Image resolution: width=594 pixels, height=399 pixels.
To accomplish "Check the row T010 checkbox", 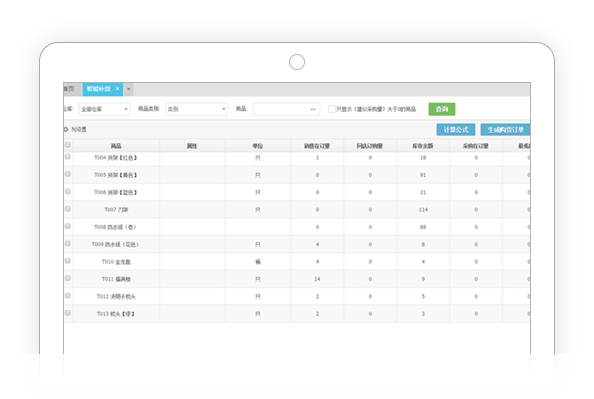I will [x=68, y=261].
